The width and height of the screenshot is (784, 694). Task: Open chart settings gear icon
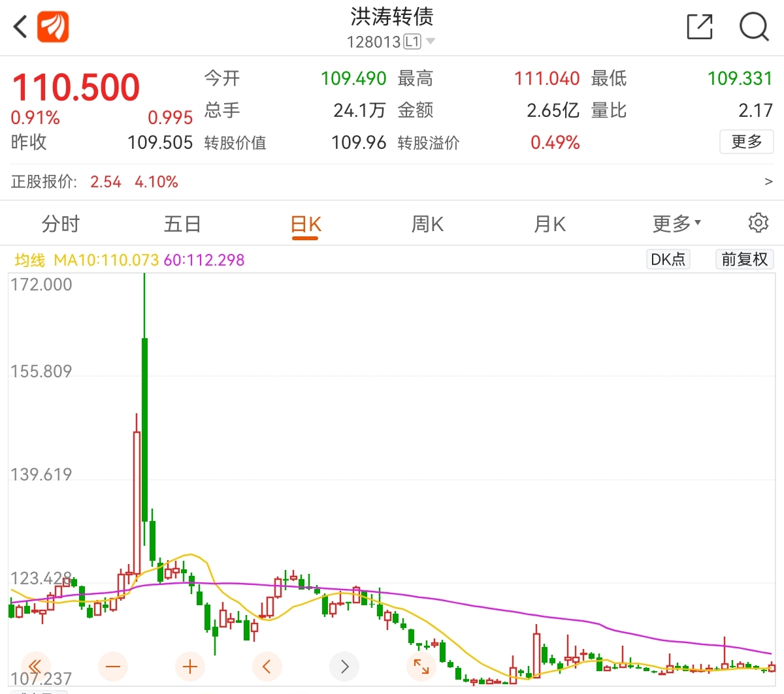click(x=758, y=223)
